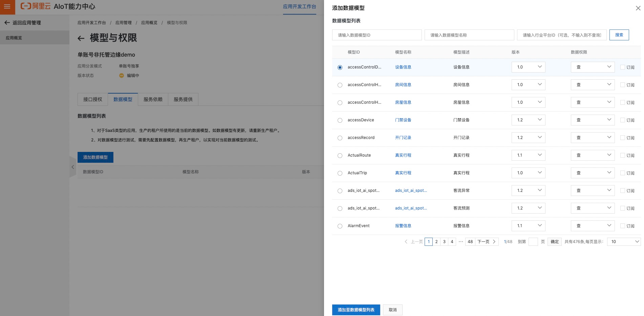Open the items-per-page dropdown showing 10
This screenshot has width=644, height=316.
pyautogui.click(x=624, y=242)
